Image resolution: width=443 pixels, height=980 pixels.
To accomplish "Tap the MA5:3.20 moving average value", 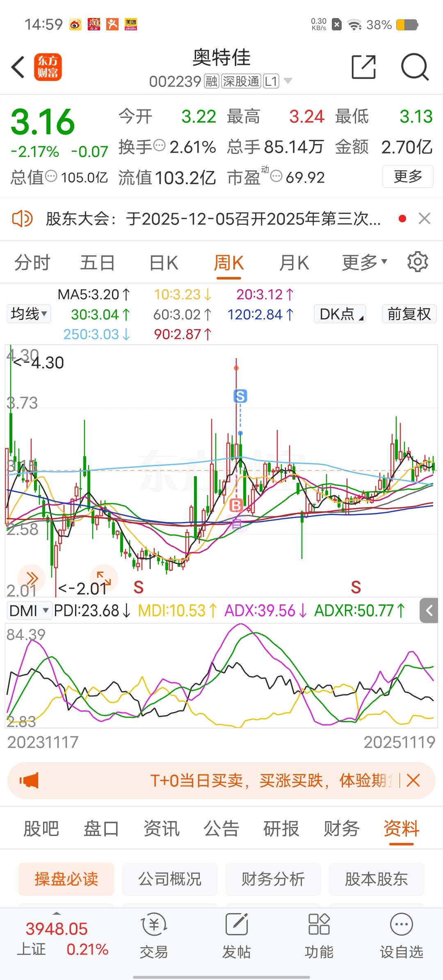I will 94,294.
